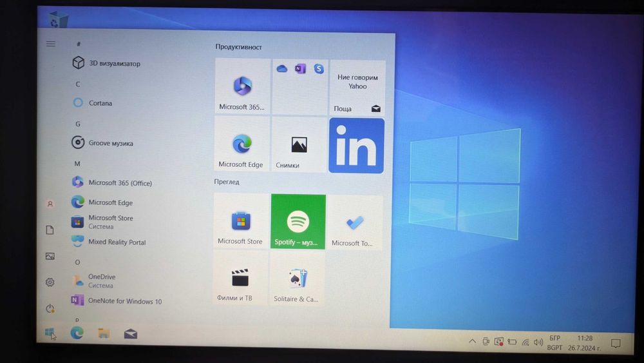Open the Recycle Bin on the desktop
644x363 pixels.
click(x=57, y=19)
